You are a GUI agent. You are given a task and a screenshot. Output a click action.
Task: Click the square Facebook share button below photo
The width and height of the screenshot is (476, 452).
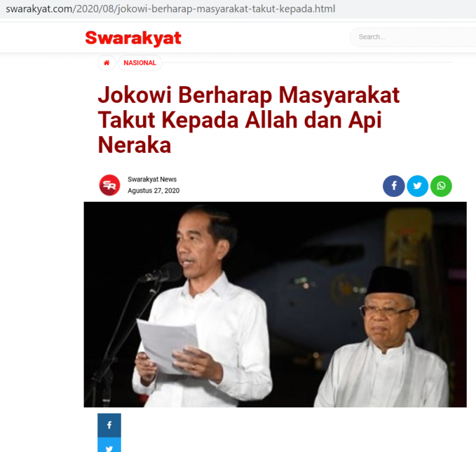point(109,425)
